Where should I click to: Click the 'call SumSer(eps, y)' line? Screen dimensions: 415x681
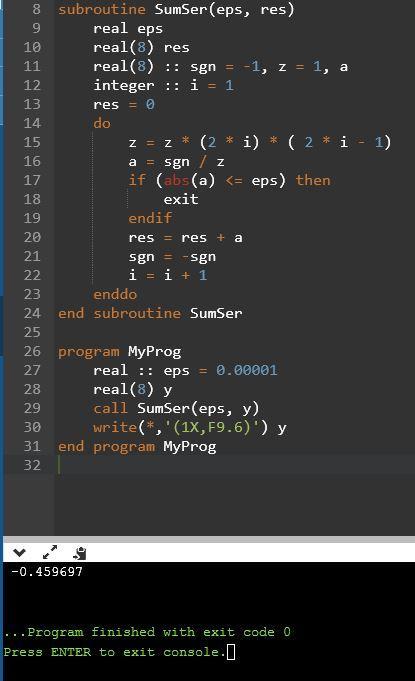click(x=176, y=408)
